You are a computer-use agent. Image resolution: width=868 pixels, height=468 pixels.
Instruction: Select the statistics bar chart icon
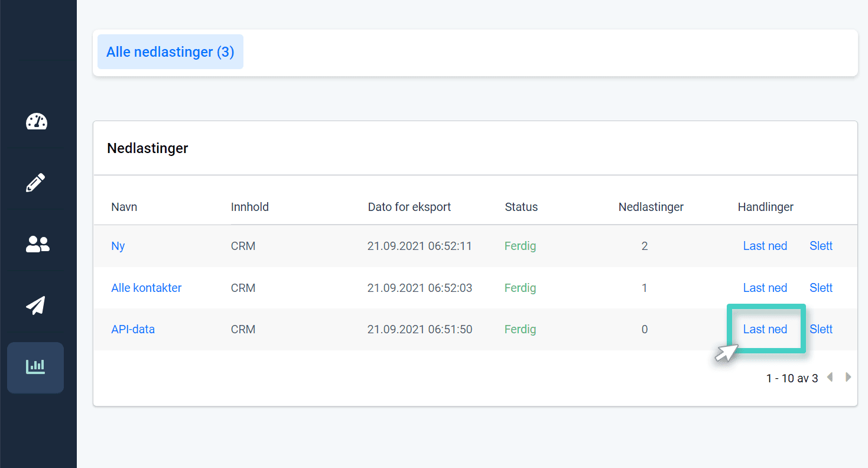point(35,366)
